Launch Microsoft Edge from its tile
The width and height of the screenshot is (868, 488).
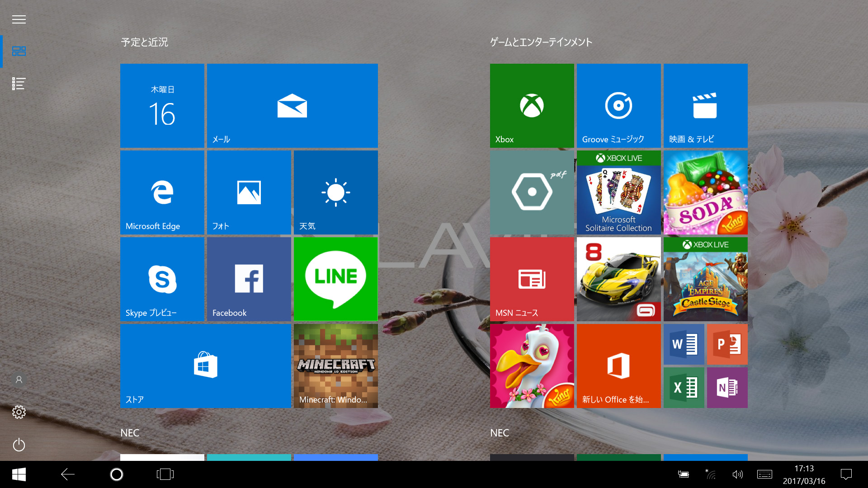tap(162, 192)
